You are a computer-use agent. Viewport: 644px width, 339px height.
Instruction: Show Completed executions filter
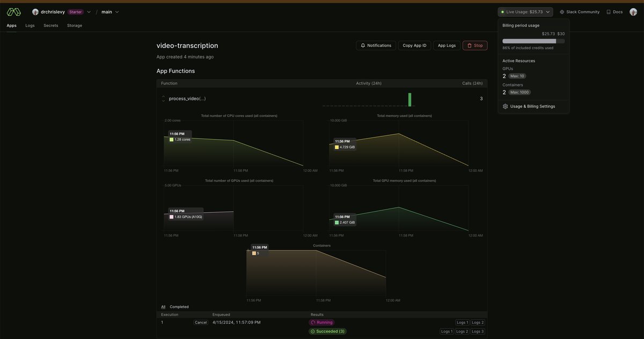(179, 307)
